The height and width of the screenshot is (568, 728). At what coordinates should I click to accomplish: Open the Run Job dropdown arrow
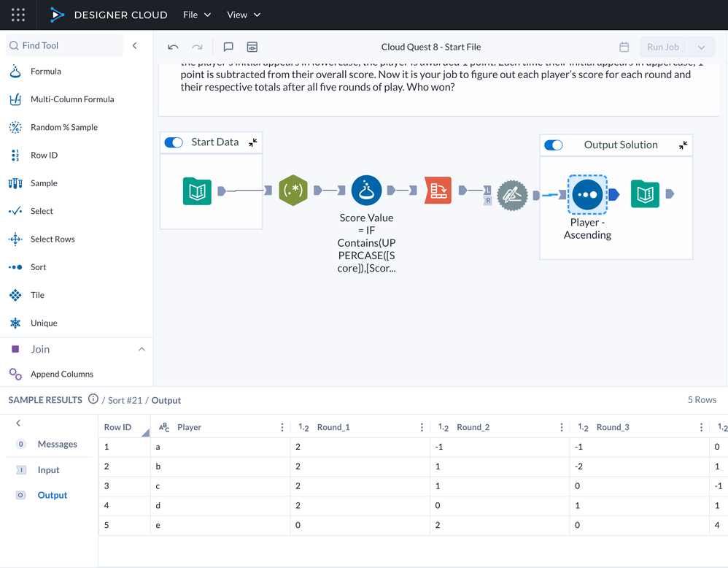701,47
